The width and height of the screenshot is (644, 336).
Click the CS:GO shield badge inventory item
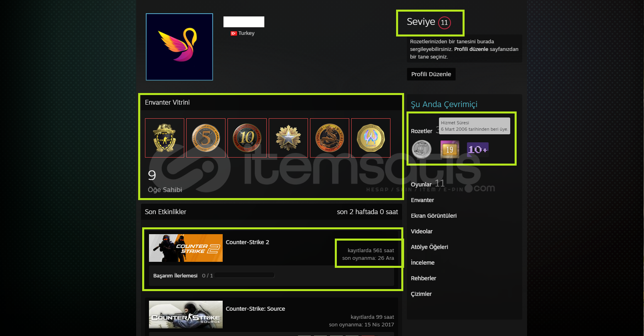pyautogui.click(x=165, y=138)
